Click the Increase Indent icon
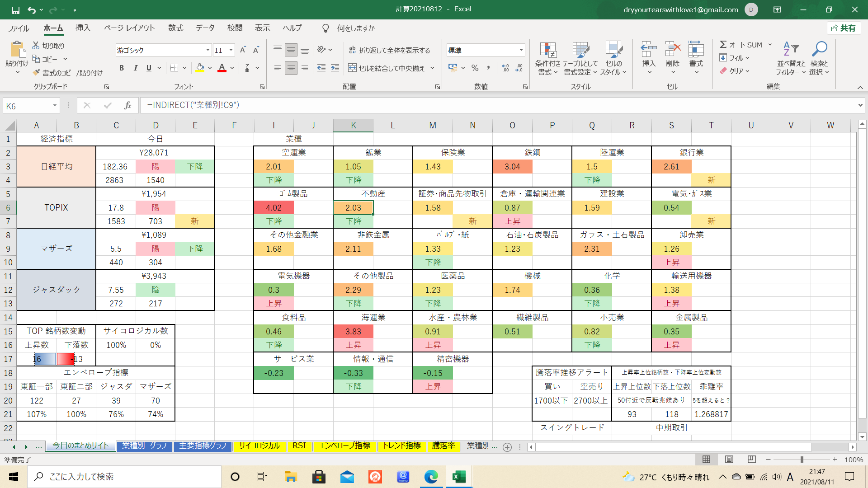 (x=335, y=68)
